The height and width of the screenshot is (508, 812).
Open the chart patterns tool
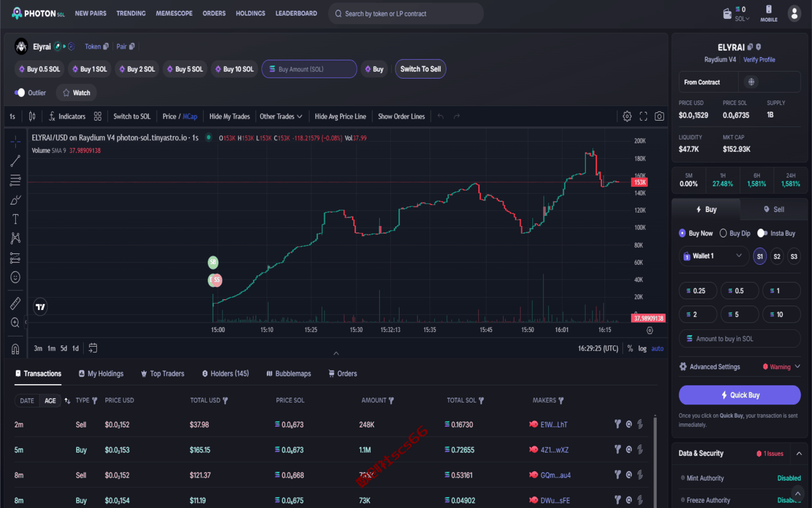pos(15,238)
